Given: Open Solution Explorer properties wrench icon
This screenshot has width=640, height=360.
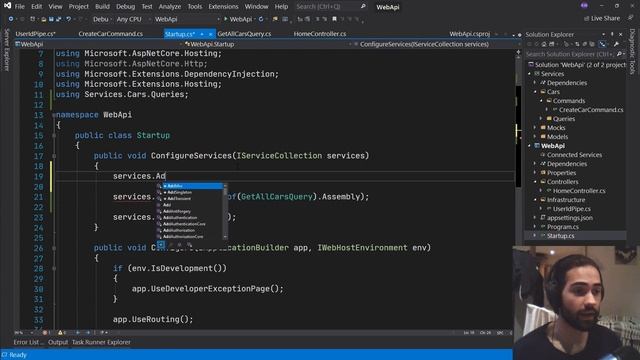Looking at the screenshot, I should pos(616,44).
